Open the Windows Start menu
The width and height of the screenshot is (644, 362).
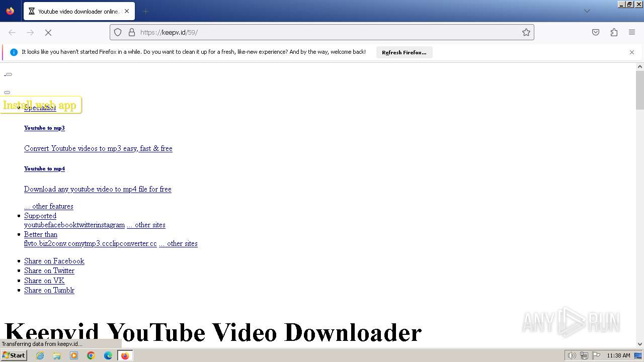(14, 355)
